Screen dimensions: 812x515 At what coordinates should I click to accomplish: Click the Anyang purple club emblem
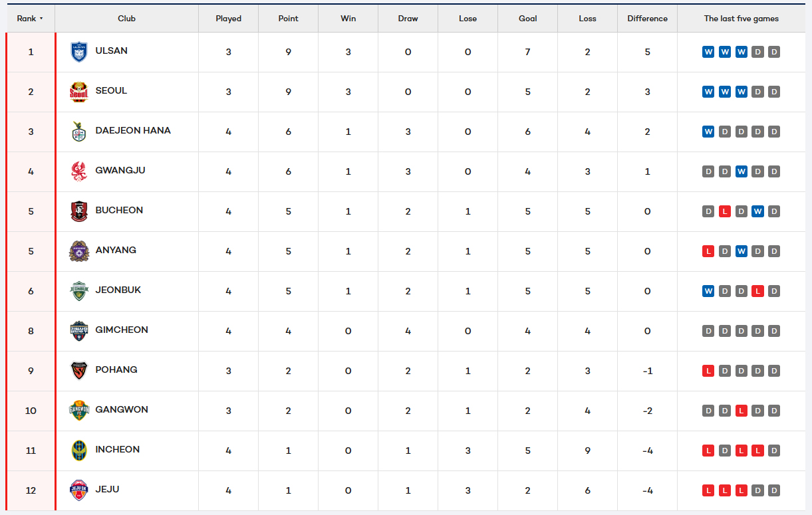tap(79, 251)
